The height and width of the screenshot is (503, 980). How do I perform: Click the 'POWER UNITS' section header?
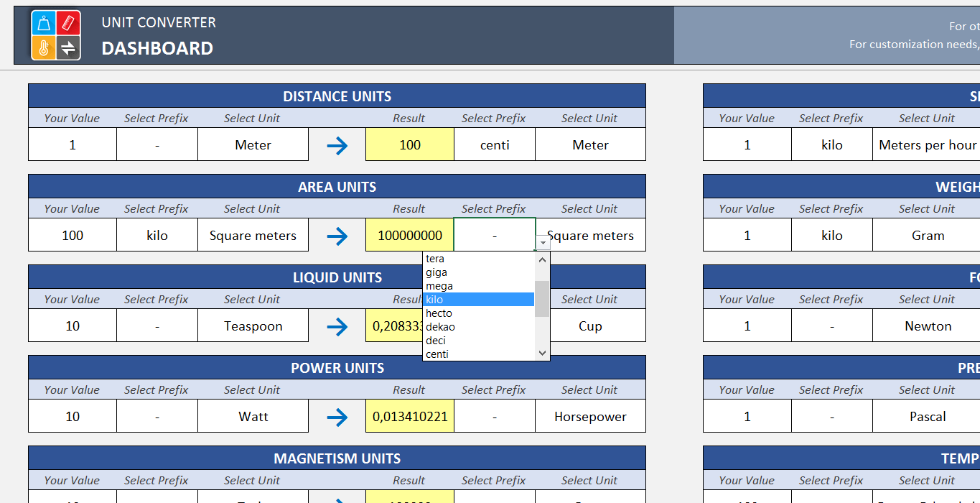(337, 368)
